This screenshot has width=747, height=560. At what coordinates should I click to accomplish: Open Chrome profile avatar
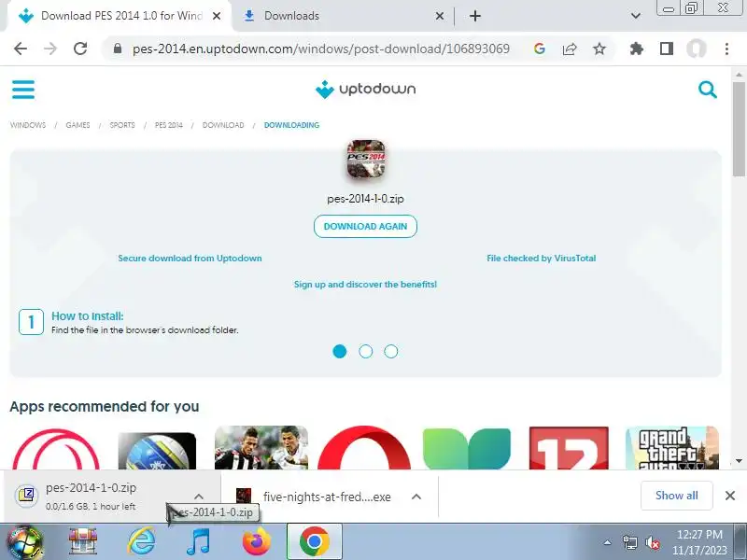(696, 49)
